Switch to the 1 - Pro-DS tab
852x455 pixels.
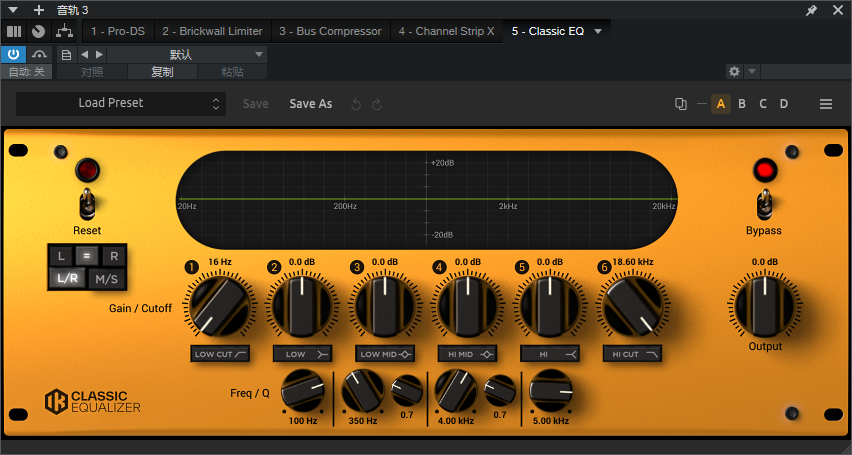(x=118, y=32)
